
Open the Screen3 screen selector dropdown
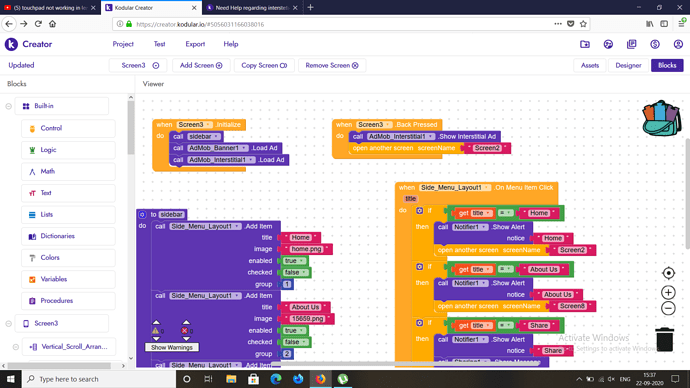click(x=140, y=65)
